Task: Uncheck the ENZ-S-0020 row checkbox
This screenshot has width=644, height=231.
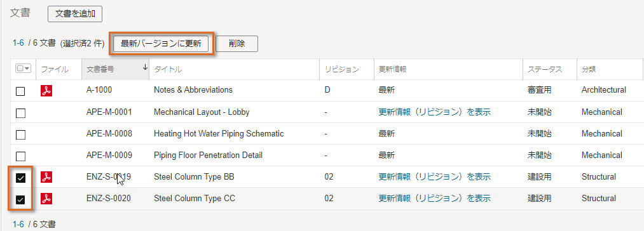Action: (20, 199)
